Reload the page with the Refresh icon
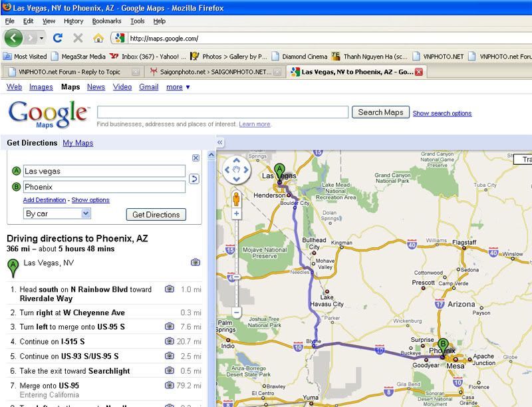Viewport: 532px width, 407px height. 58,38
